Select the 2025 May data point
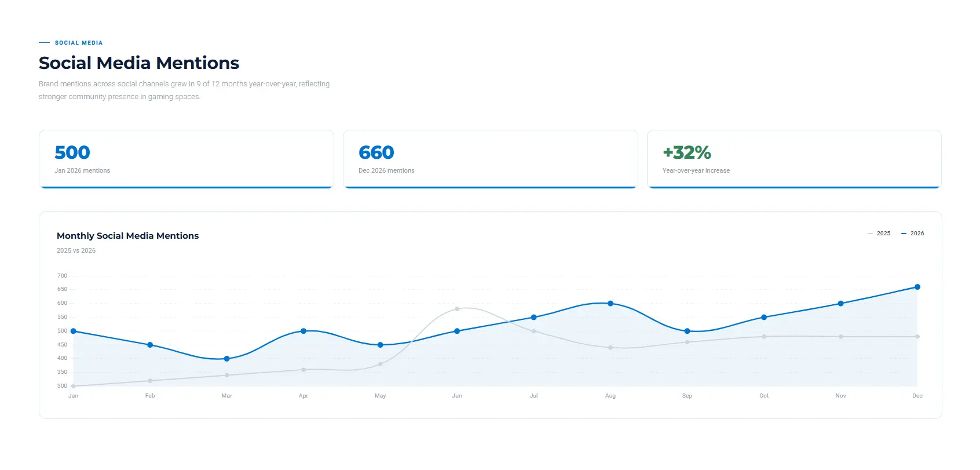Image resolution: width=980 pixels, height=470 pixels. point(380,364)
